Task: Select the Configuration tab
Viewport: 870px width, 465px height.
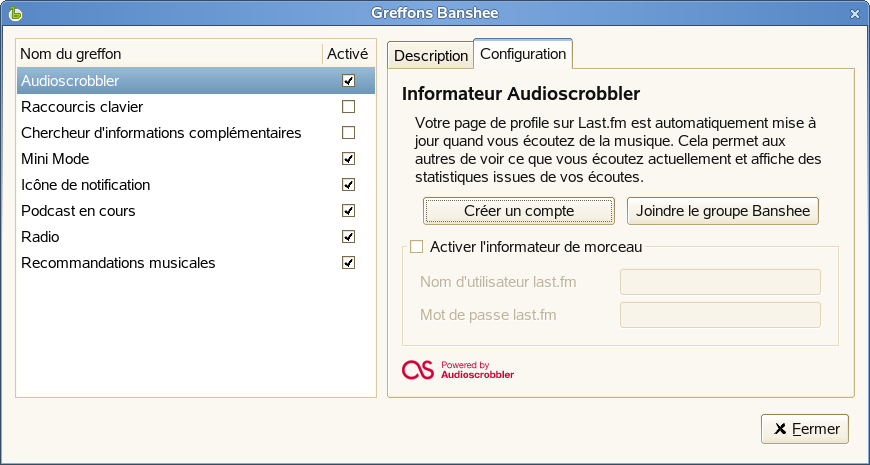Action: tap(523, 54)
